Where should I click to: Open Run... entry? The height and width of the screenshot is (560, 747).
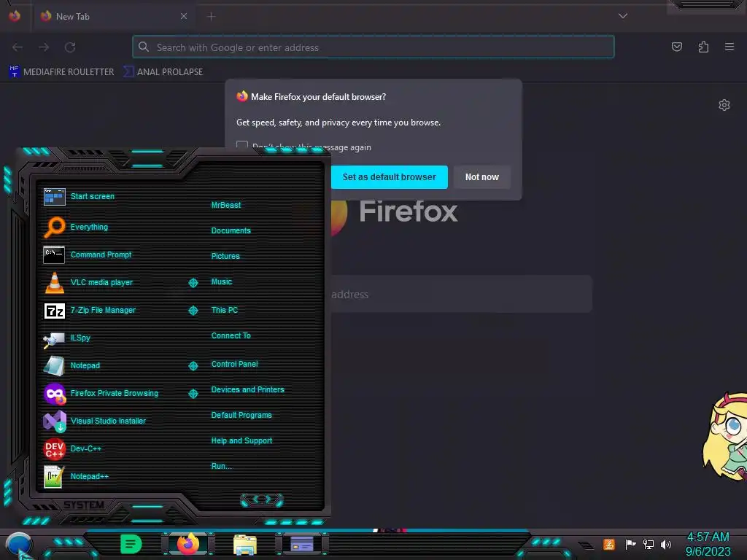pos(222,466)
